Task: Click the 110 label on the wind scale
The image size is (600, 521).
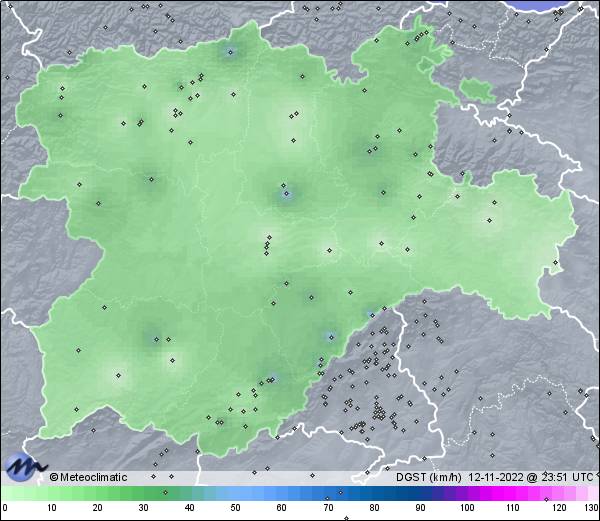Action: coord(513,508)
